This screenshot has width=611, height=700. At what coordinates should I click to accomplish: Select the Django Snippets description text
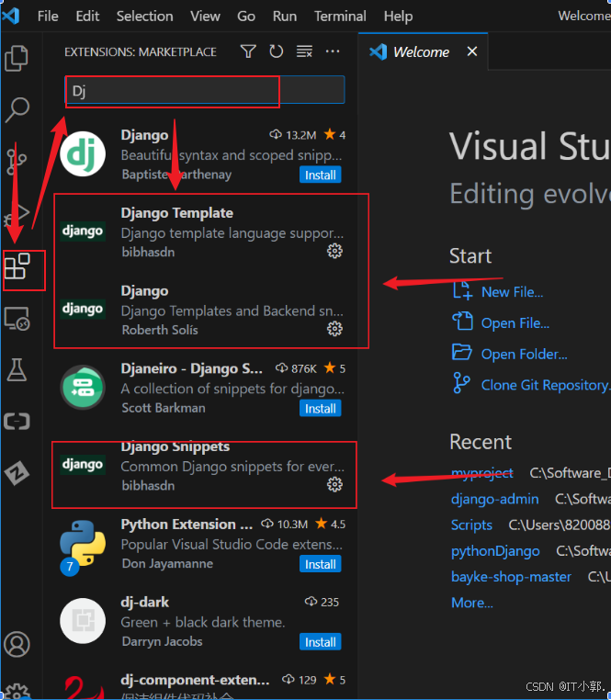232,467
